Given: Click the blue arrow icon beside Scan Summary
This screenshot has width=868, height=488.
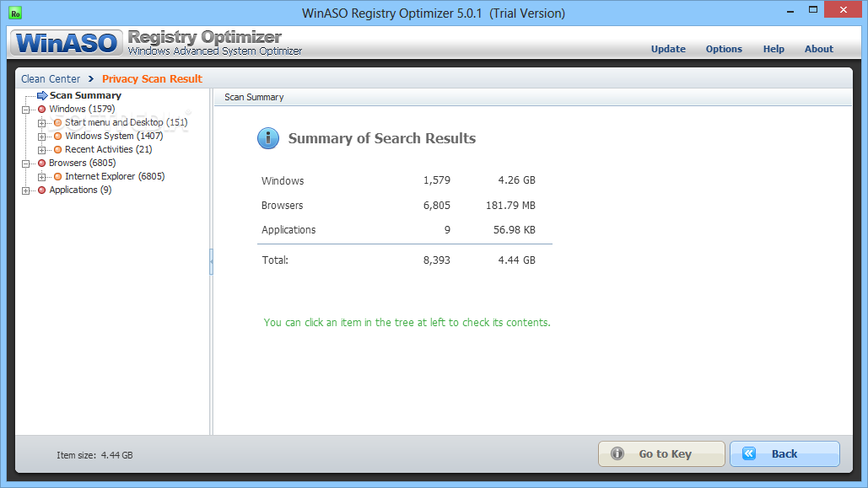Looking at the screenshot, I should [42, 96].
